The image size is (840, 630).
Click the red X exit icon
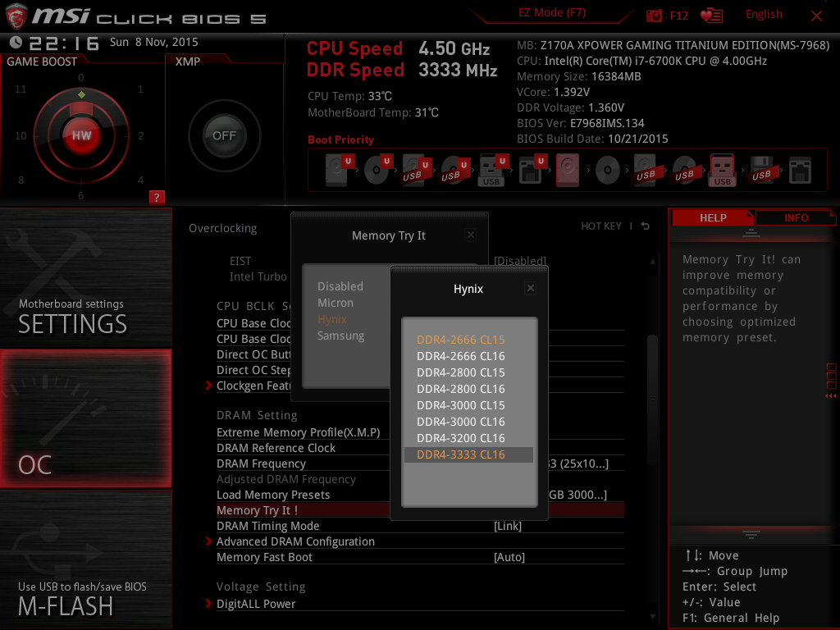[x=816, y=16]
